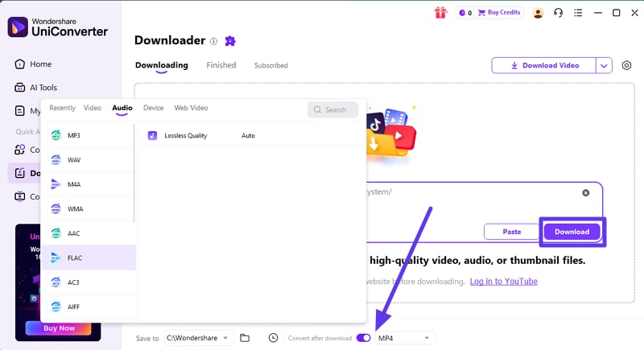Clear the URL with the X icon

(x=586, y=193)
